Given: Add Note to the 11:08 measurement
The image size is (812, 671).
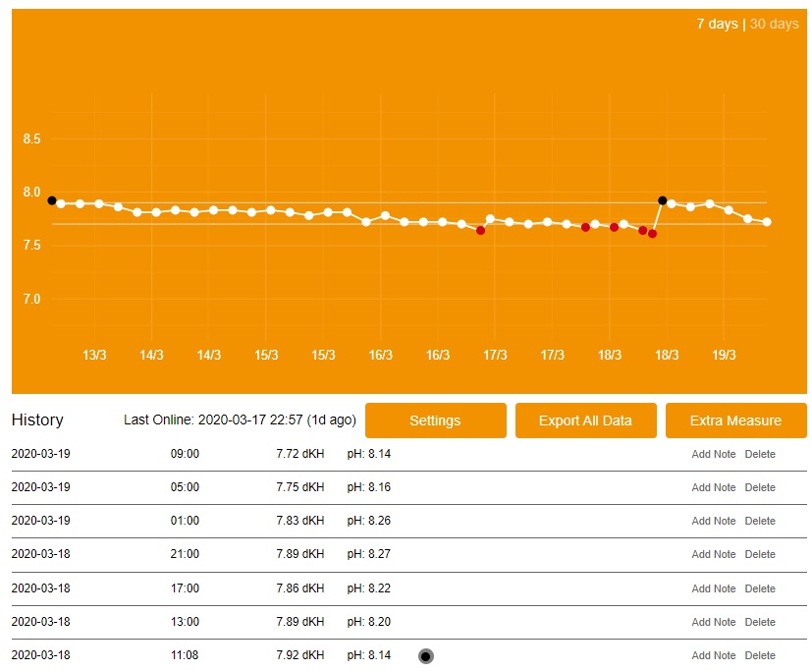Looking at the screenshot, I should 713,655.
